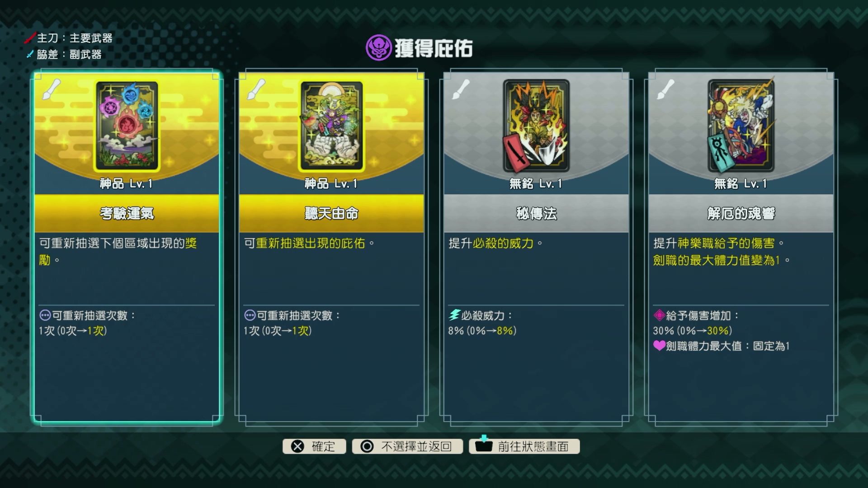Viewport: 868px width, 488px height.
Task: Click the brush icon on 考驗運氣 card
Action: 52,89
